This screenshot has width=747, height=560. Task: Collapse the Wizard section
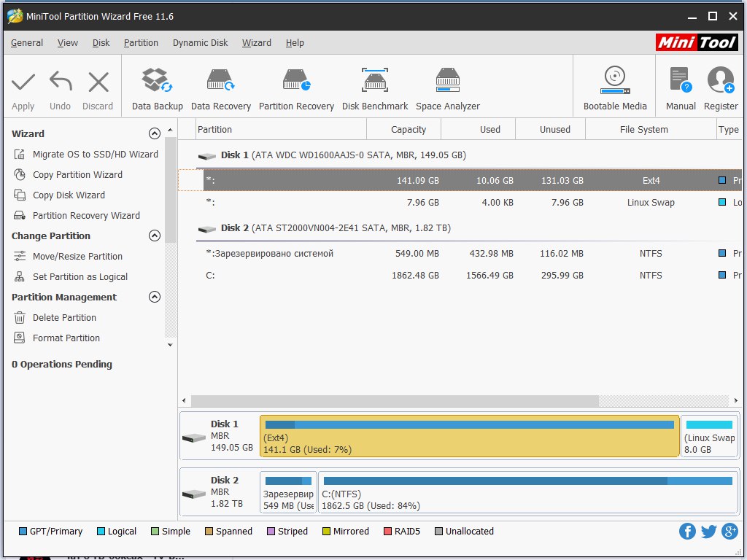[x=155, y=133]
